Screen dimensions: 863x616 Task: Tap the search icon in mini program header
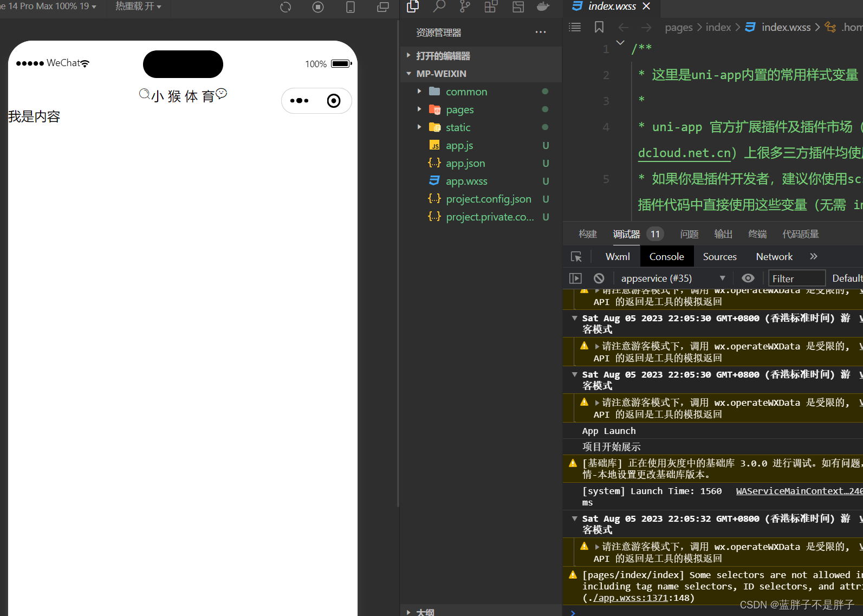(x=145, y=94)
